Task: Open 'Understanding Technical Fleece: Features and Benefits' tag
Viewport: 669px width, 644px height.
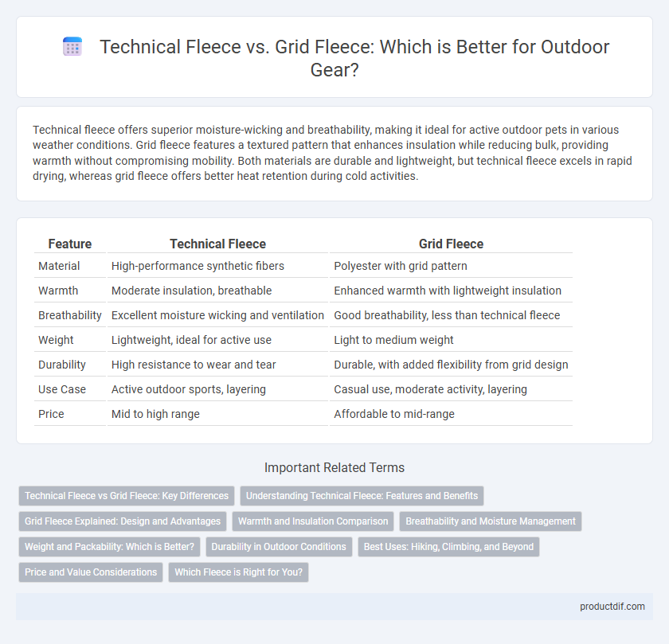Action: [362, 496]
